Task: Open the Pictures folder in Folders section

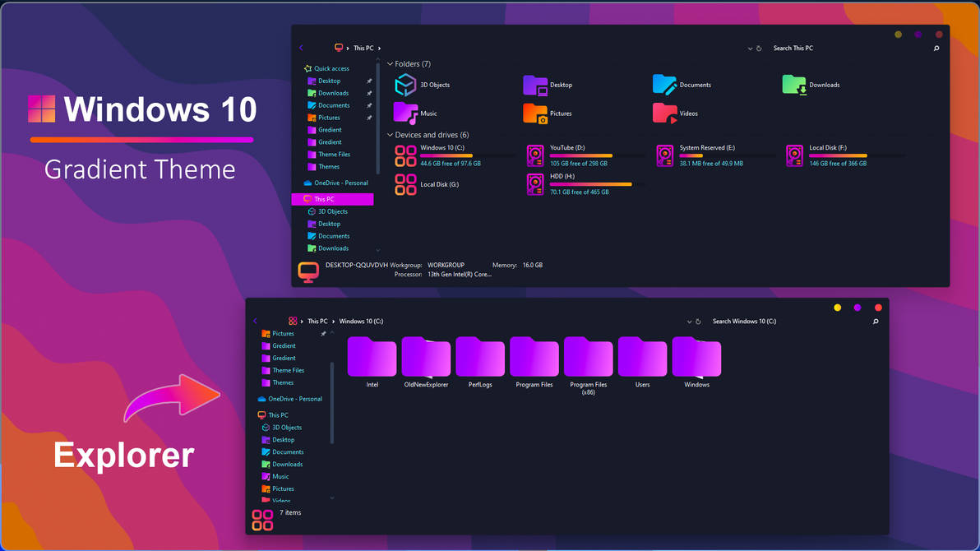Action: (x=548, y=113)
